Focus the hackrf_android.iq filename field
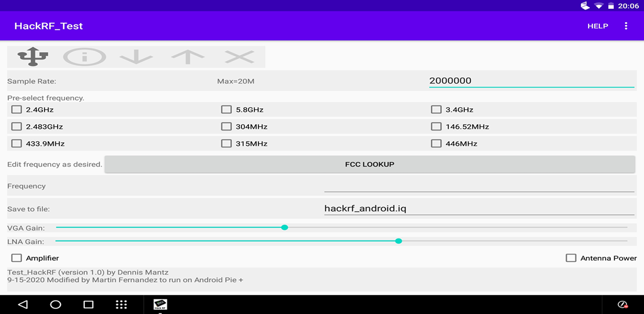644x314 pixels. 479,208
